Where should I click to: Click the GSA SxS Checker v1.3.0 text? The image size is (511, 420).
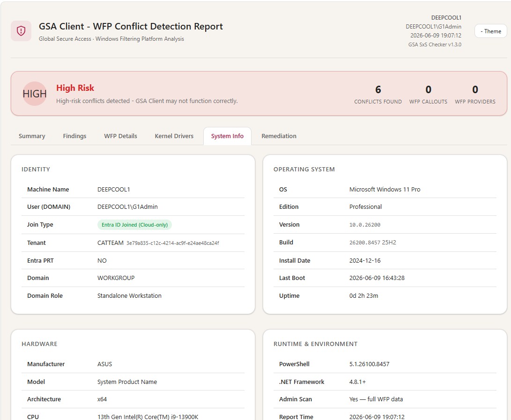pyautogui.click(x=435, y=44)
